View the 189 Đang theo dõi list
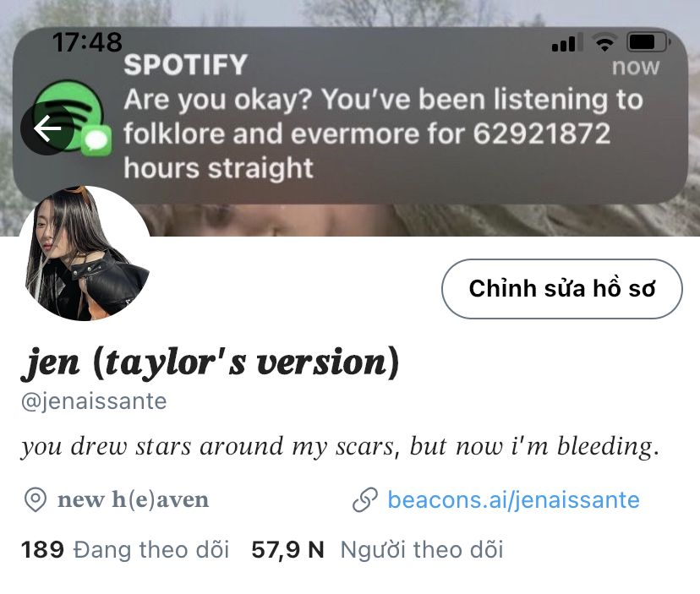Image resolution: width=700 pixels, height=594 pixels. 125,549
